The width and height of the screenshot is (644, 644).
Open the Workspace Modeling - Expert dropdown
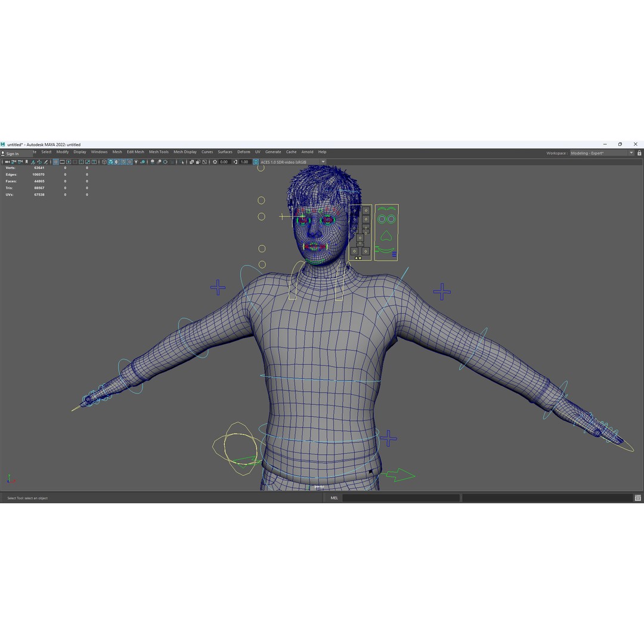coord(602,153)
